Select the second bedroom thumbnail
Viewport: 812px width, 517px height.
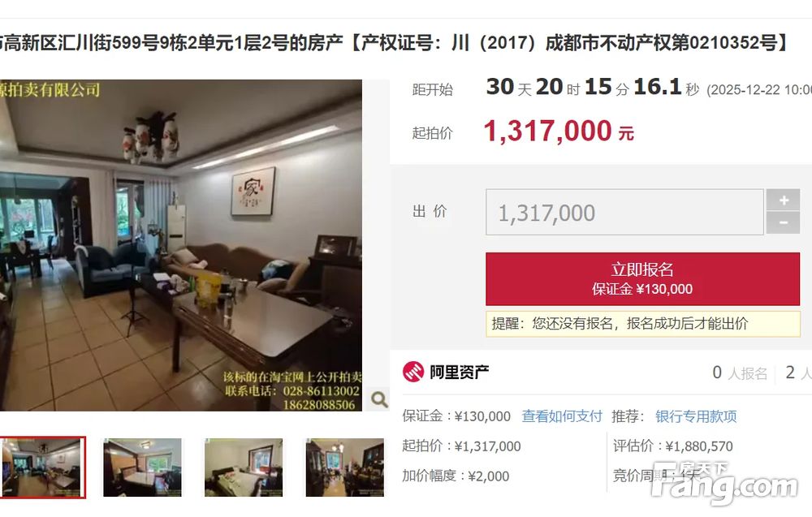tap(142, 467)
